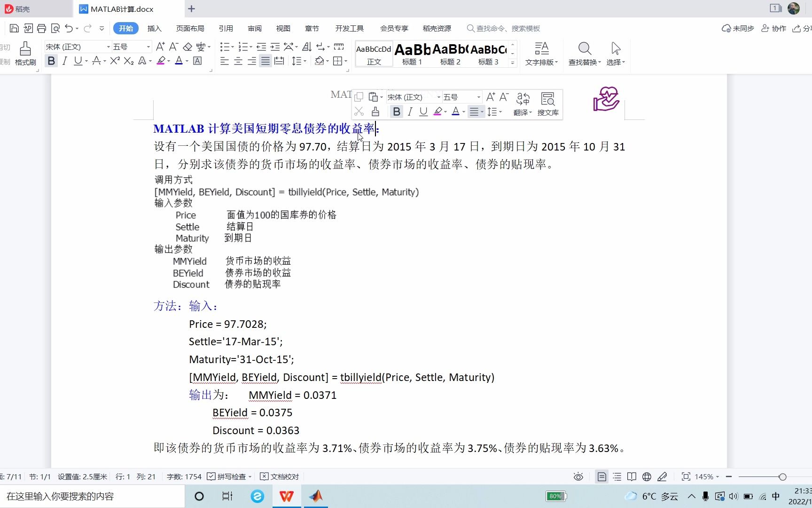The width and height of the screenshot is (812, 508).
Task: Increase font size in ribbon
Action: coord(160,47)
